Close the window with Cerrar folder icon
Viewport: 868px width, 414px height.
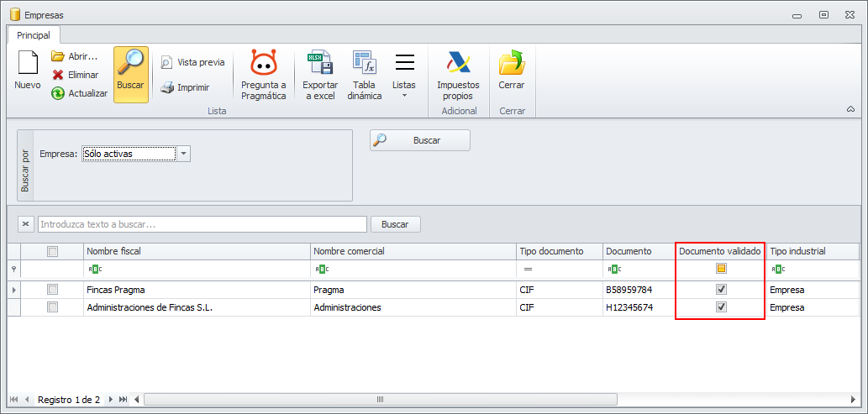(x=512, y=70)
